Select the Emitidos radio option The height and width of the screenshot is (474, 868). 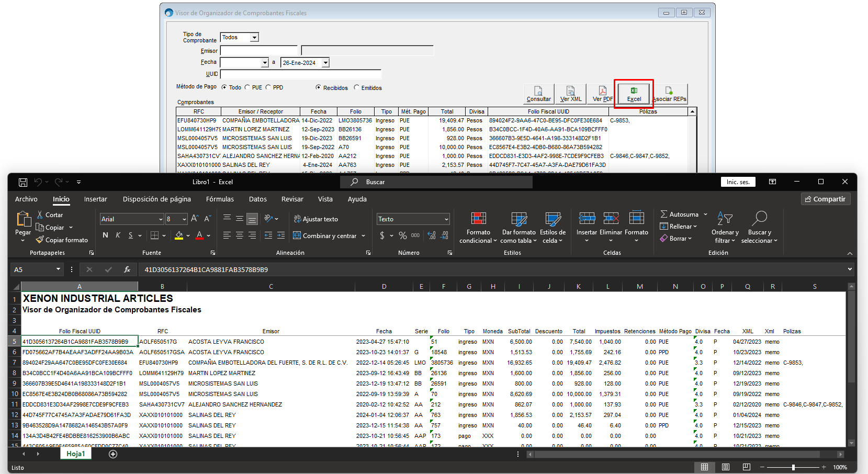pyautogui.click(x=357, y=87)
